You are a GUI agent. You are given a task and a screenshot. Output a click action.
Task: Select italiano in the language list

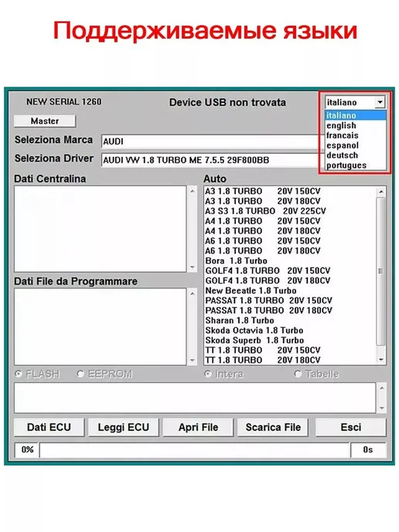(x=356, y=115)
